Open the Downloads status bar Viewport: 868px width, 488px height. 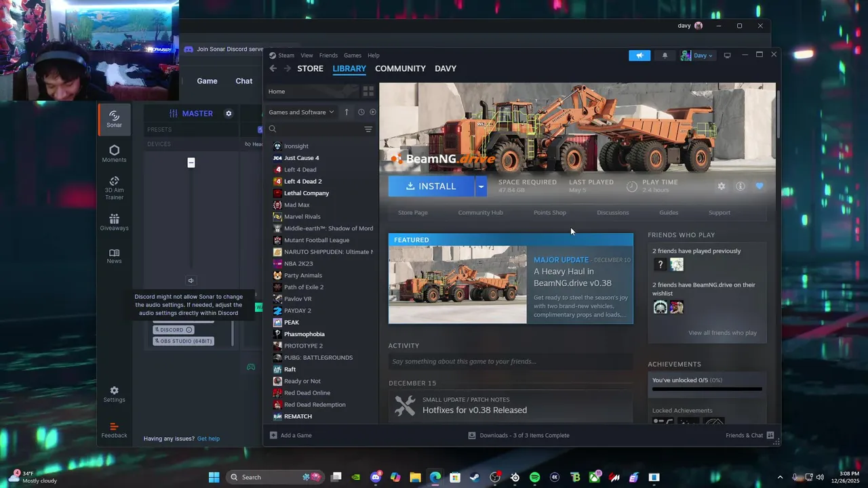tap(519, 435)
